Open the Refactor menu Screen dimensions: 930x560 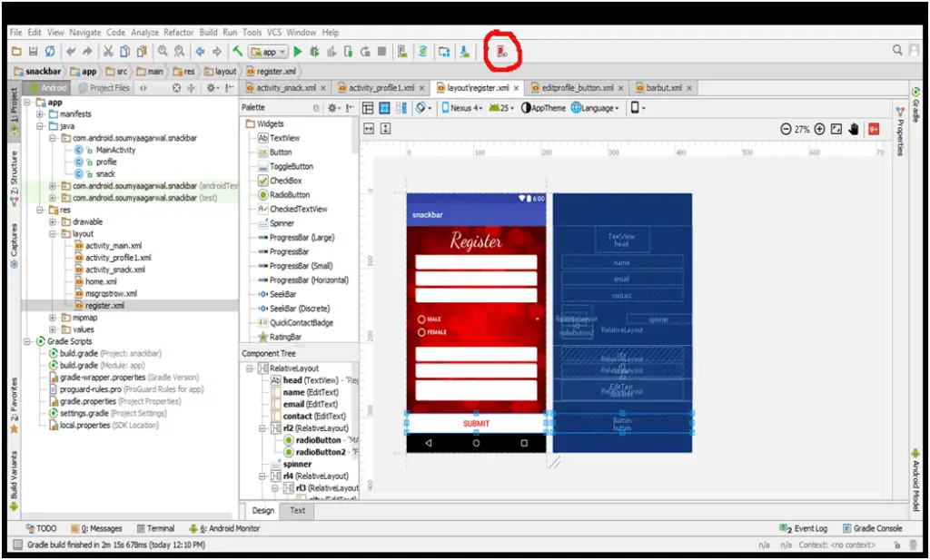coord(178,32)
